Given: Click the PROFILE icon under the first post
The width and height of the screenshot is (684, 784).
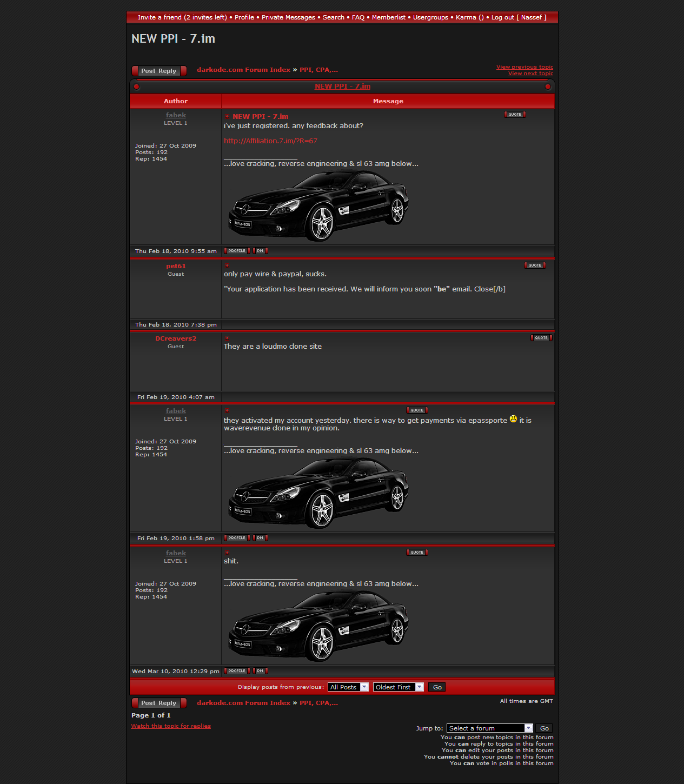Looking at the screenshot, I should pyautogui.click(x=237, y=251).
